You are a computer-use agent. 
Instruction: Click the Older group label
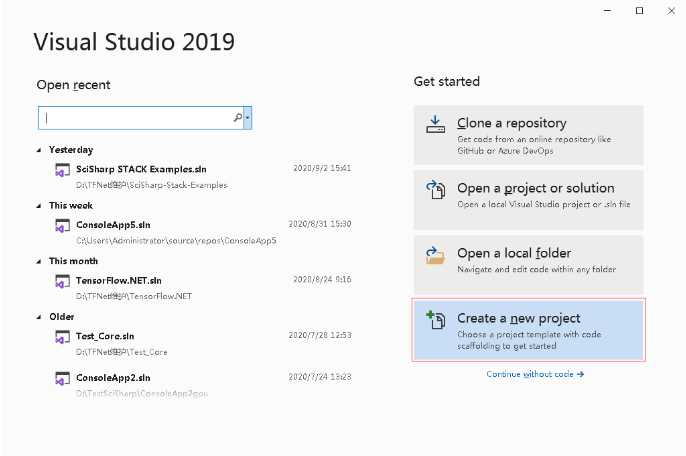click(62, 317)
